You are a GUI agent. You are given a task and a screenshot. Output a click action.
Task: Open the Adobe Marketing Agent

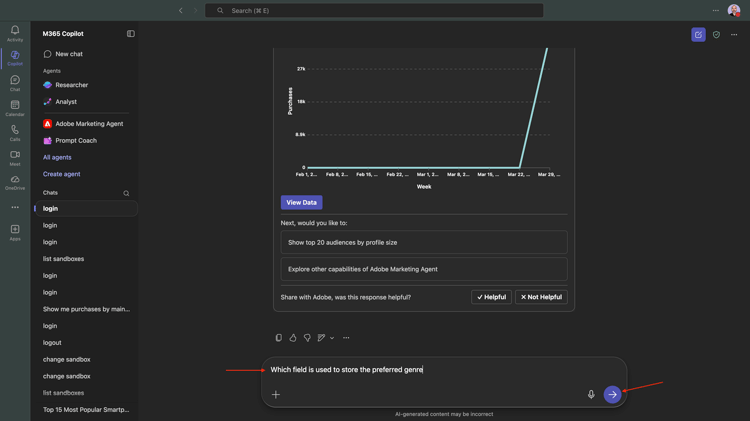89,123
